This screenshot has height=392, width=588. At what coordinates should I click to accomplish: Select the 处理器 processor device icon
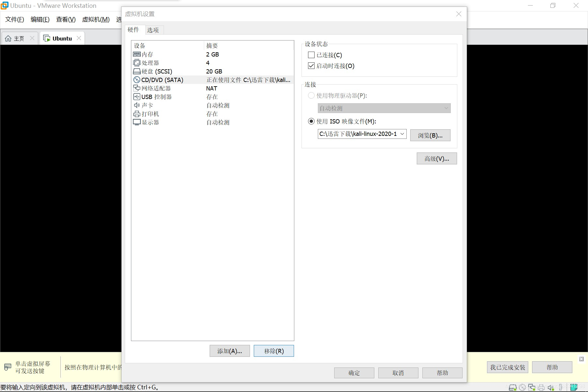point(137,63)
